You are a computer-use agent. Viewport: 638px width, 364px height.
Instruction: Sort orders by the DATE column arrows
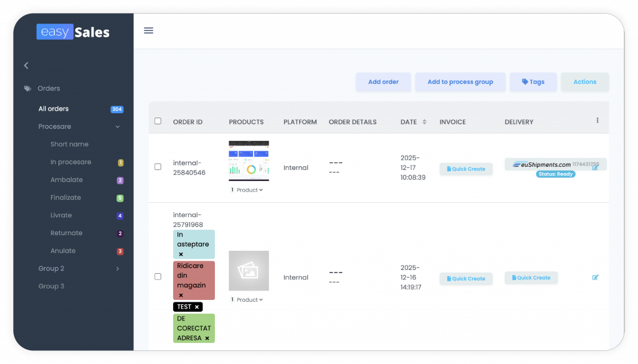coord(425,122)
